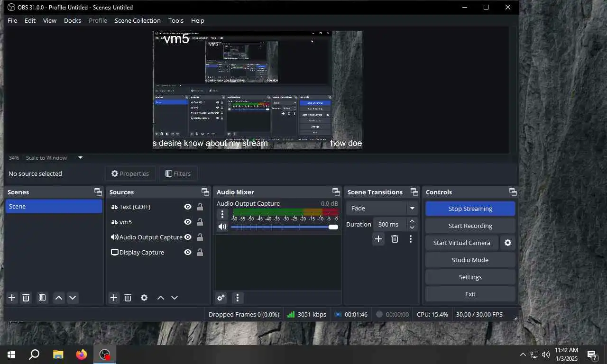Move source down in Sources dock
This screenshot has width=607, height=364.
175,298
